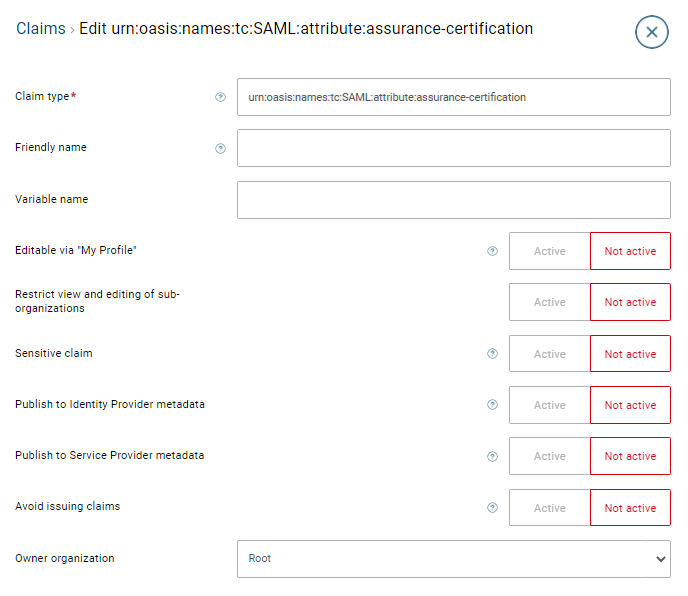Enable Restrict view of sub-organizations Active

coord(549,302)
